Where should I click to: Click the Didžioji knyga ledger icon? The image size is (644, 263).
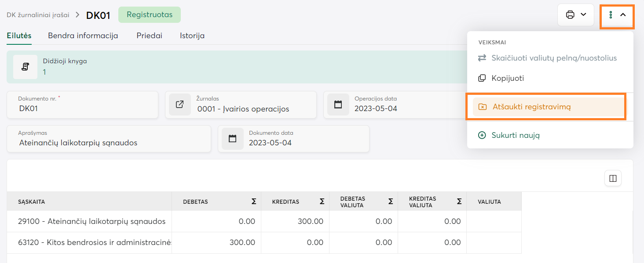(x=25, y=67)
